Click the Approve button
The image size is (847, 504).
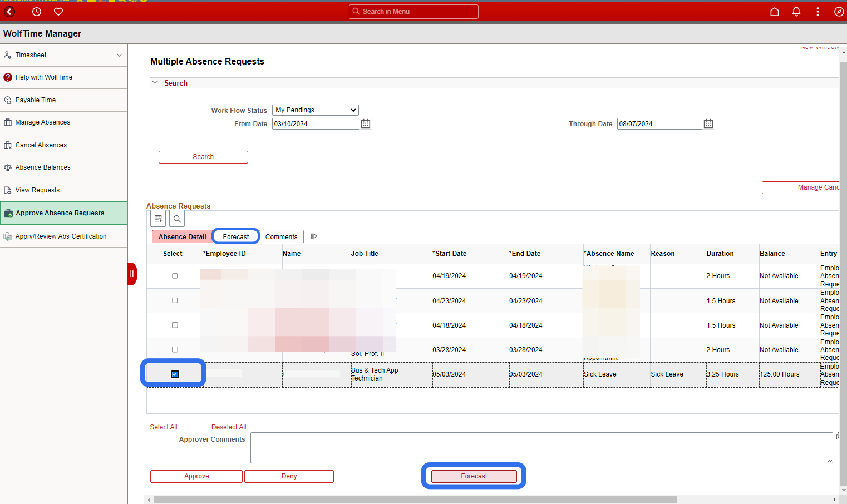tap(196, 476)
